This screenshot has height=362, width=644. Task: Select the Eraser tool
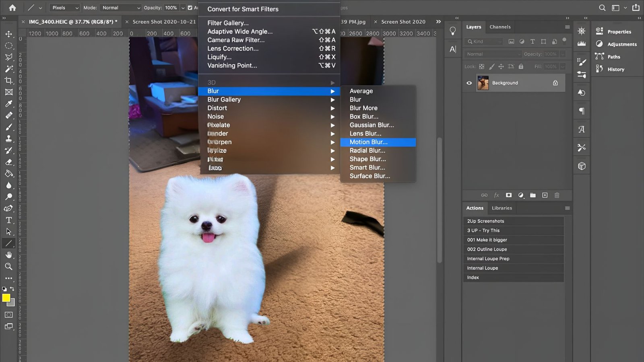click(x=8, y=162)
